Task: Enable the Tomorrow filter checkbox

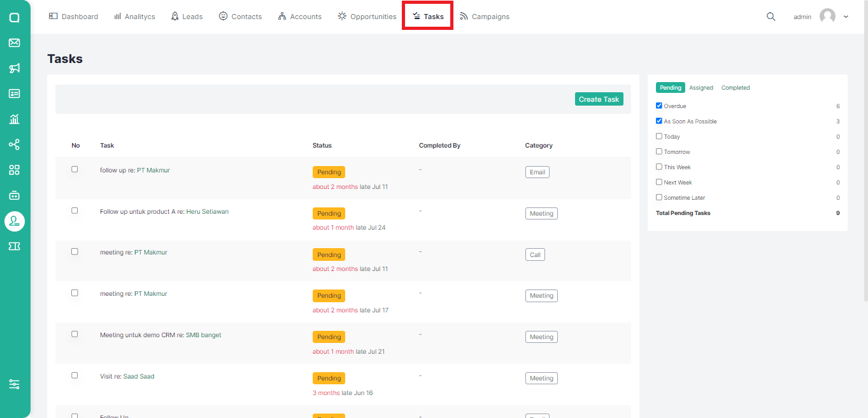Action: (x=659, y=151)
